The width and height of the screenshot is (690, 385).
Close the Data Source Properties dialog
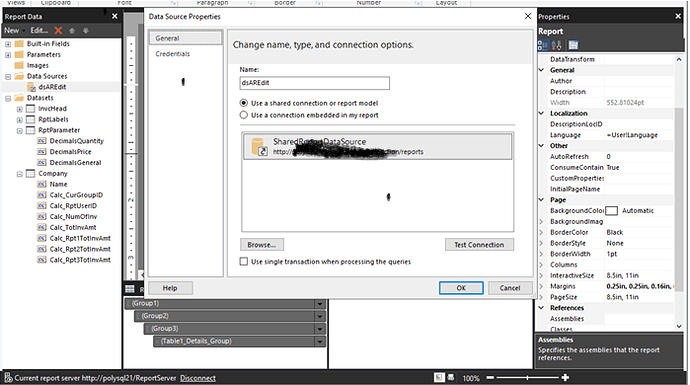click(x=528, y=16)
